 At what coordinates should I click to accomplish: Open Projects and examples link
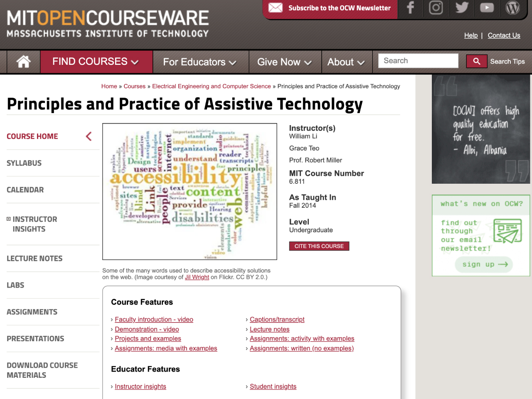pyautogui.click(x=148, y=339)
